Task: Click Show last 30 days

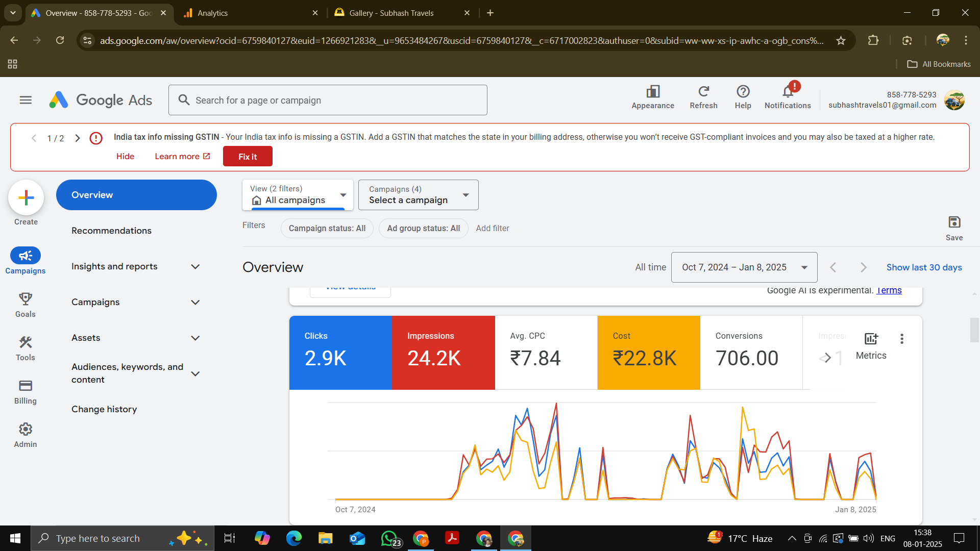Action: tap(924, 267)
